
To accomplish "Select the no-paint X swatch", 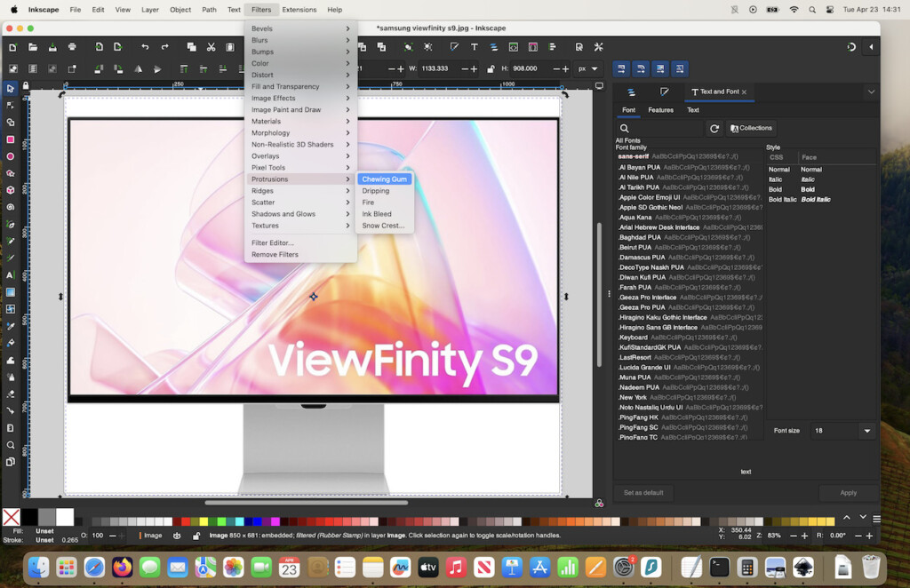I will [12, 517].
